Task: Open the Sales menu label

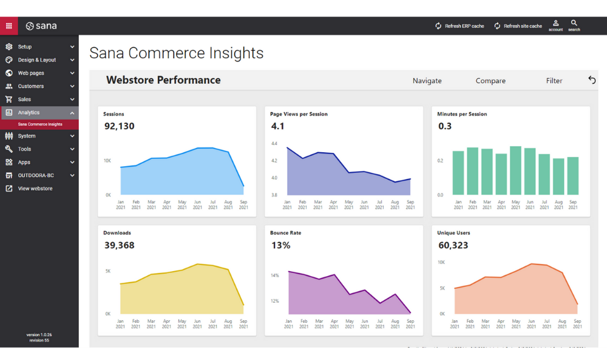Action: [x=24, y=99]
